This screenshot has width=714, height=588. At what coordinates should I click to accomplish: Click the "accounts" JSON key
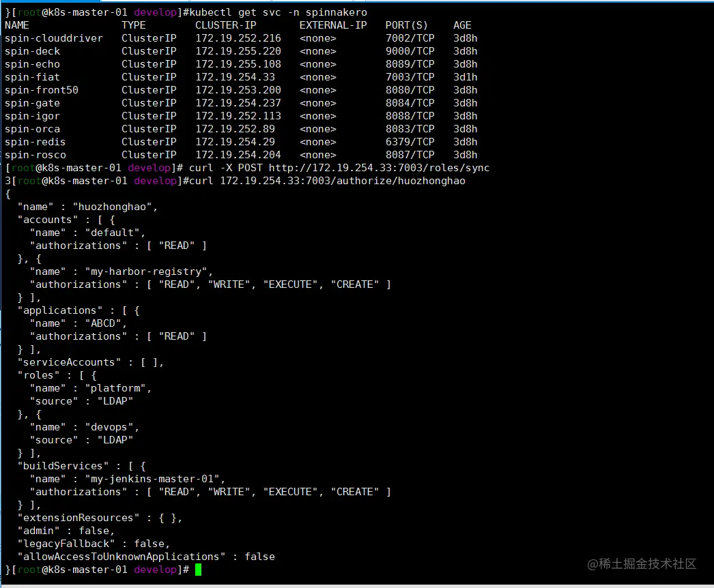pyautogui.click(x=47, y=220)
